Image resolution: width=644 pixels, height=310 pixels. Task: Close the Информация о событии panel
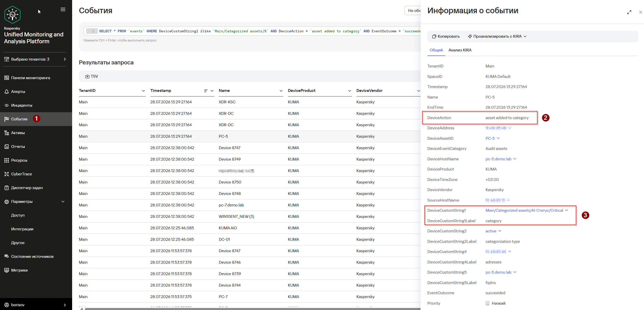[x=640, y=12]
